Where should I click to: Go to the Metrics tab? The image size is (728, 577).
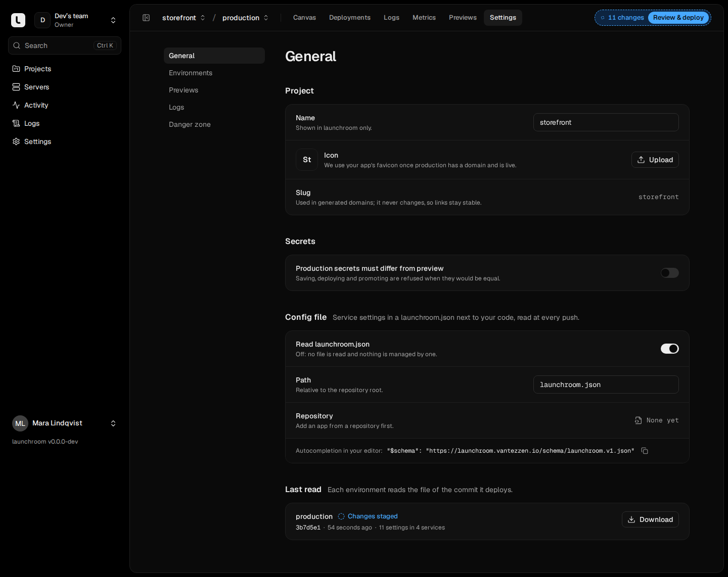[x=424, y=18]
